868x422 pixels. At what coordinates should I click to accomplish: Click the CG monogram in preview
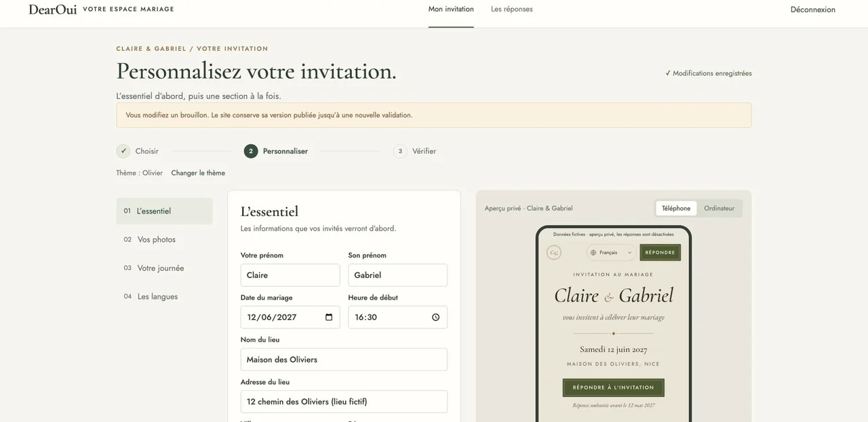(554, 253)
